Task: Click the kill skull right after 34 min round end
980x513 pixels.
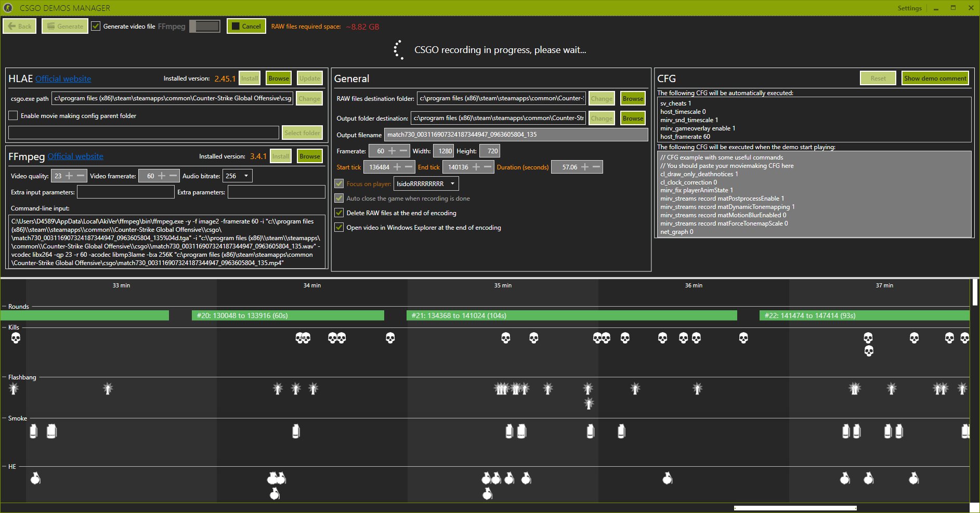Action: coord(390,338)
